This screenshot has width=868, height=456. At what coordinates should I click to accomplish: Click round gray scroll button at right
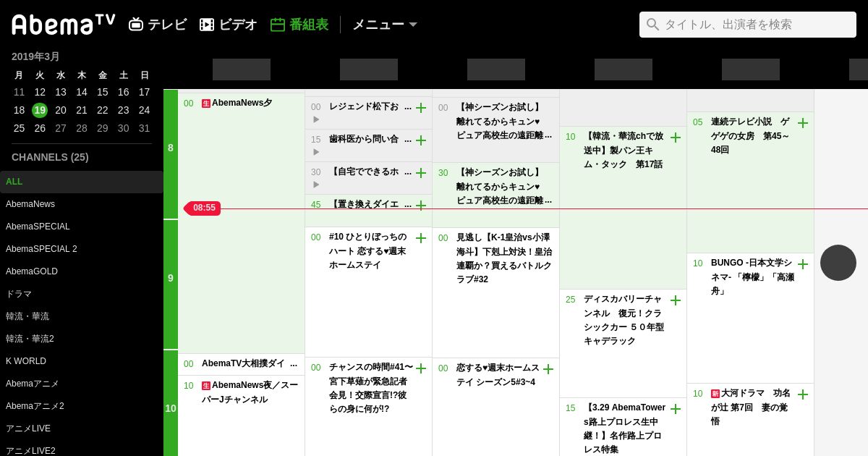click(x=838, y=263)
